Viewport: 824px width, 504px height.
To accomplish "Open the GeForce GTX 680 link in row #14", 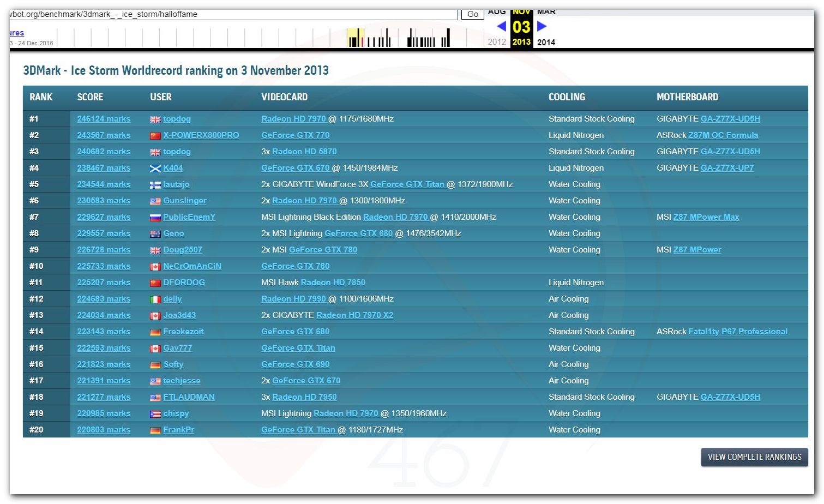I will pyautogui.click(x=295, y=332).
